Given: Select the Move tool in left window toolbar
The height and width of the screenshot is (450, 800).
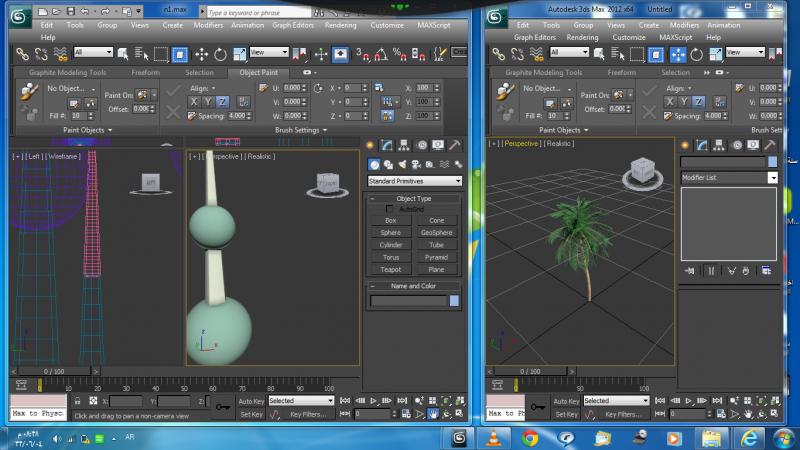Looking at the screenshot, I should click(x=202, y=53).
